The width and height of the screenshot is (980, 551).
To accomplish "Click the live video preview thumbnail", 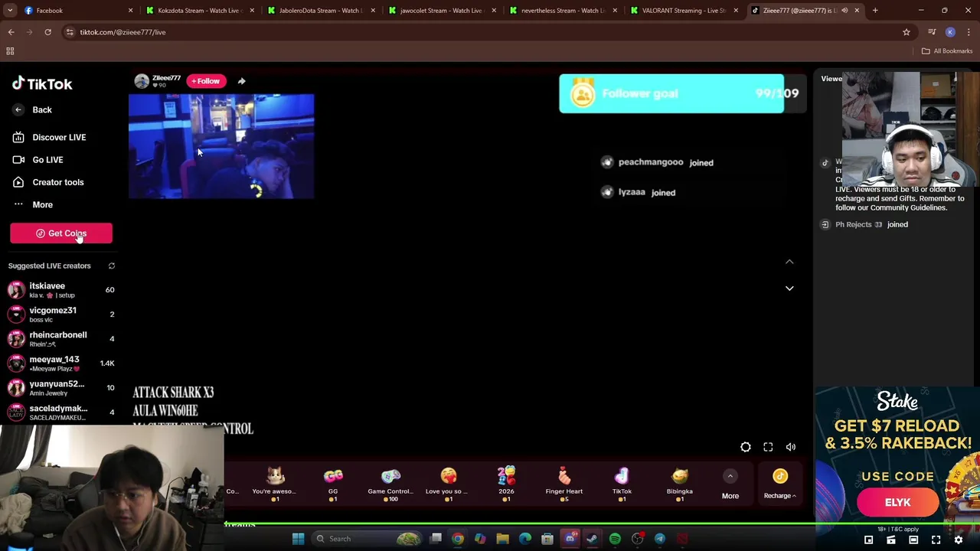I will click(221, 146).
